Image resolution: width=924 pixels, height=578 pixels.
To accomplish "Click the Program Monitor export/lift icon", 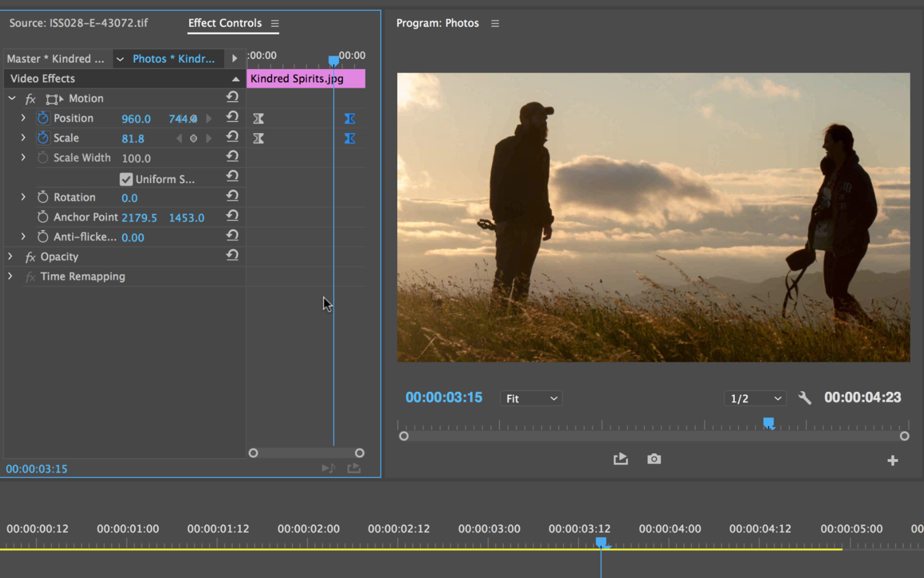I will (x=621, y=459).
